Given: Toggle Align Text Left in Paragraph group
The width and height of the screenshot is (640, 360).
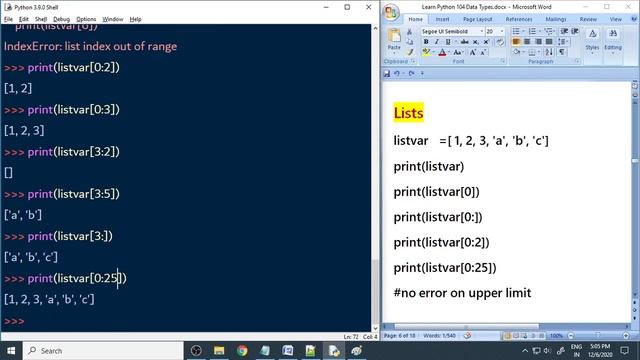Looking at the screenshot, I should [516, 42].
